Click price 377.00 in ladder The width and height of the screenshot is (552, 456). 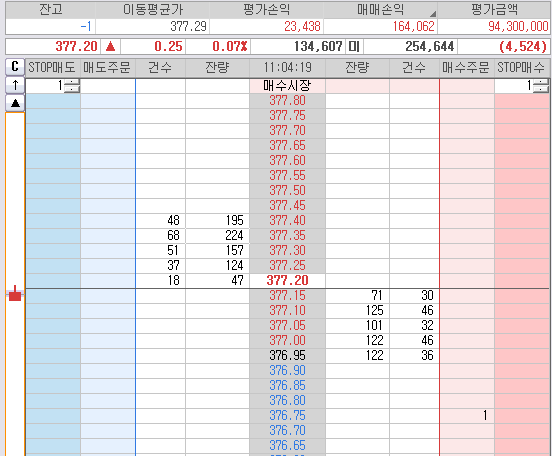[287, 341]
